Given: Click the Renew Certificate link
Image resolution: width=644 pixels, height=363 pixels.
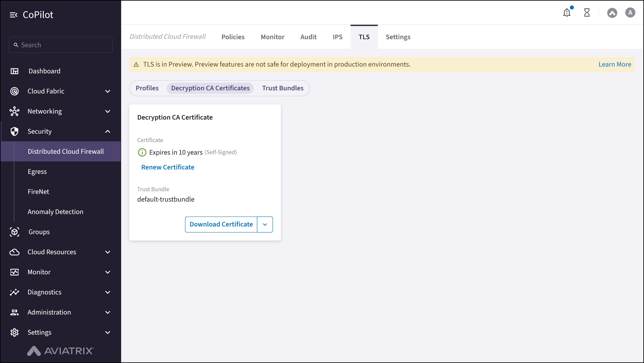Looking at the screenshot, I should 168,167.
